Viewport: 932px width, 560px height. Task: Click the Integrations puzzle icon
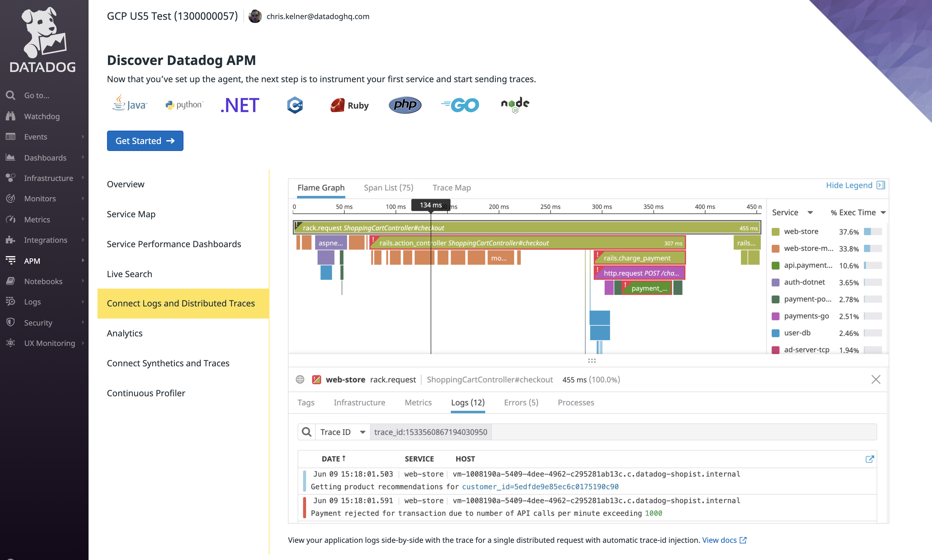point(11,240)
